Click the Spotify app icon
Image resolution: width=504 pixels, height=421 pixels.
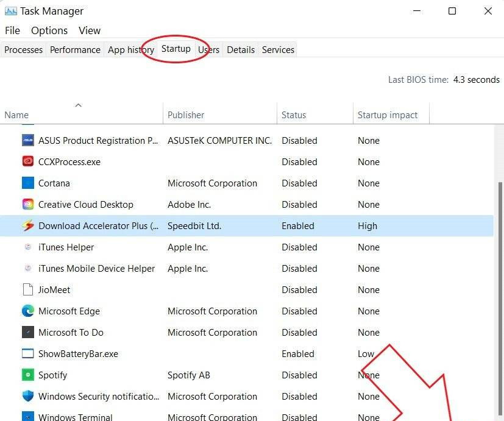point(28,375)
